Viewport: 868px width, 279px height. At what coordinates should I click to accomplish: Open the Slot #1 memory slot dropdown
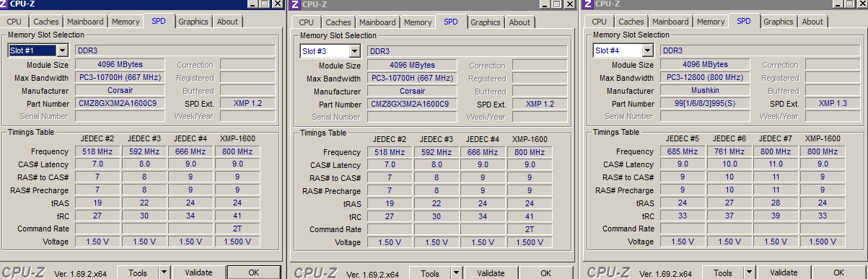[x=62, y=50]
